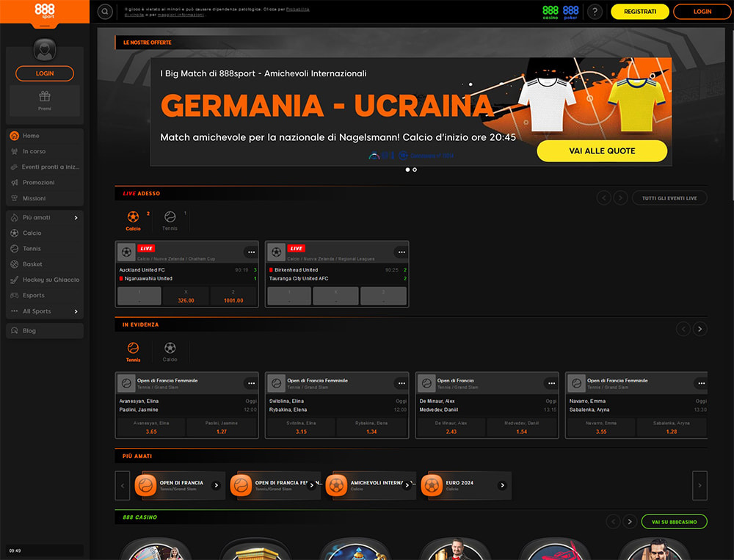Open the Premi gift icon

click(45, 96)
